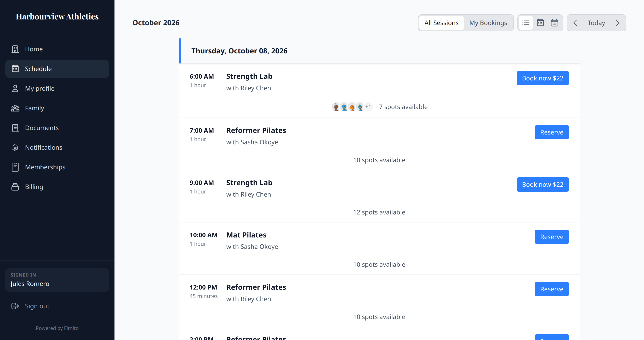The width and height of the screenshot is (644, 340).
Task: Toggle to My Bookings view
Action: (x=488, y=23)
